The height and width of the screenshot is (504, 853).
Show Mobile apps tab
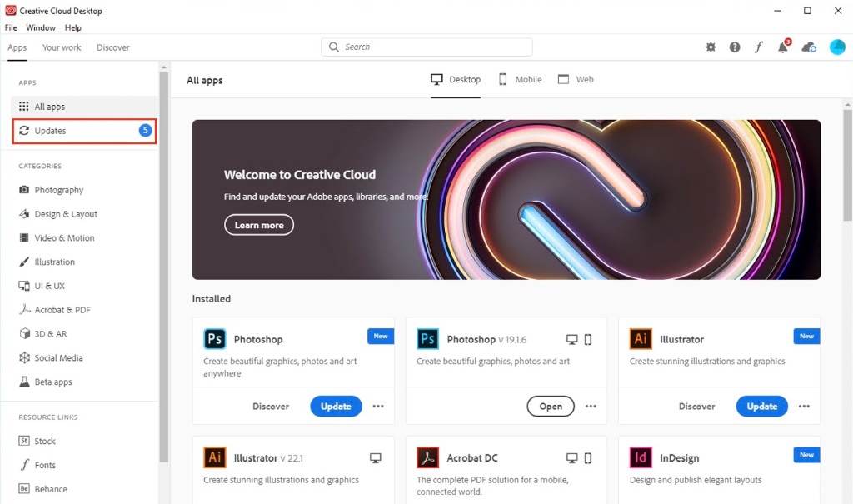coord(520,79)
